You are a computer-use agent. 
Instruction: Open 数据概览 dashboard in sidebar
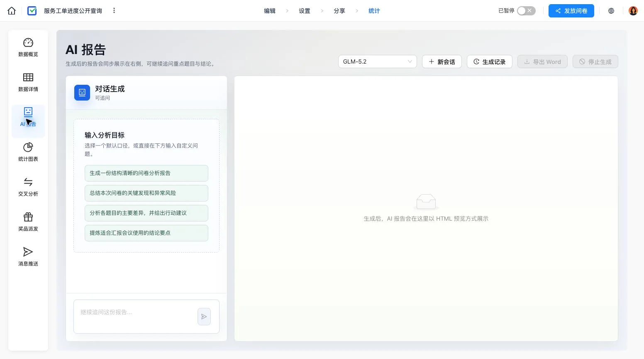[x=28, y=47]
